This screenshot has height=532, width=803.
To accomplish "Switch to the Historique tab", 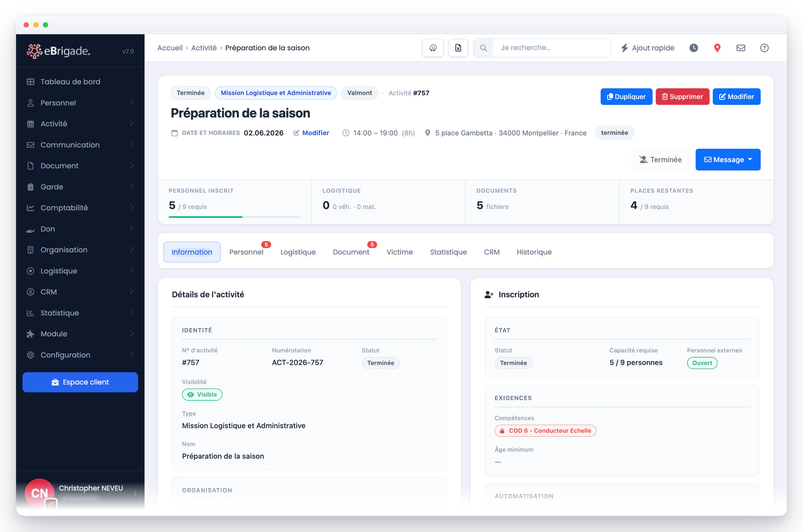I will (534, 252).
